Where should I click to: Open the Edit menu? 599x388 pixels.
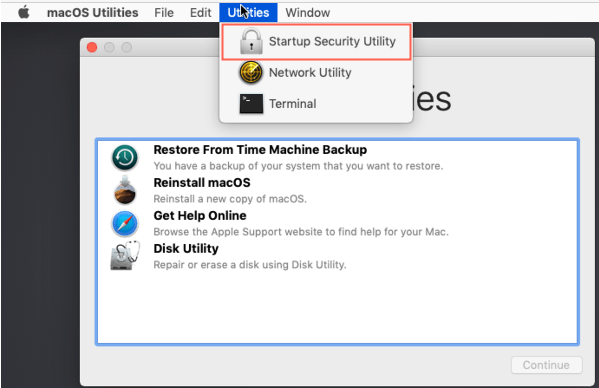[201, 13]
